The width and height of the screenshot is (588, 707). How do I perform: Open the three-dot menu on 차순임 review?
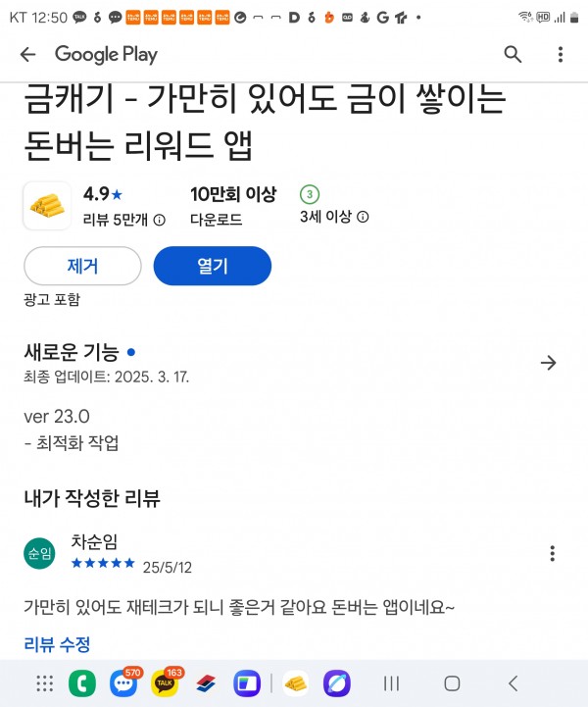[x=552, y=553]
